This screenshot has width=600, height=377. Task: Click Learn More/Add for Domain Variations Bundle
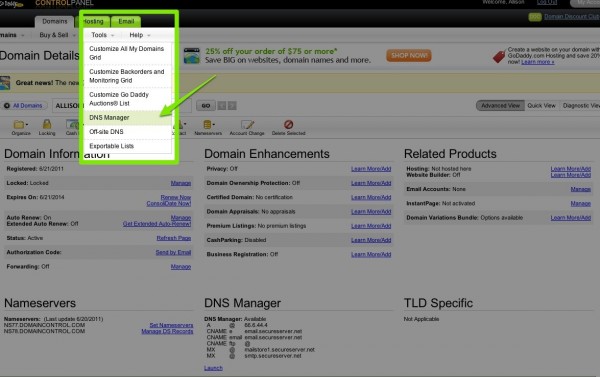pyautogui.click(x=571, y=217)
